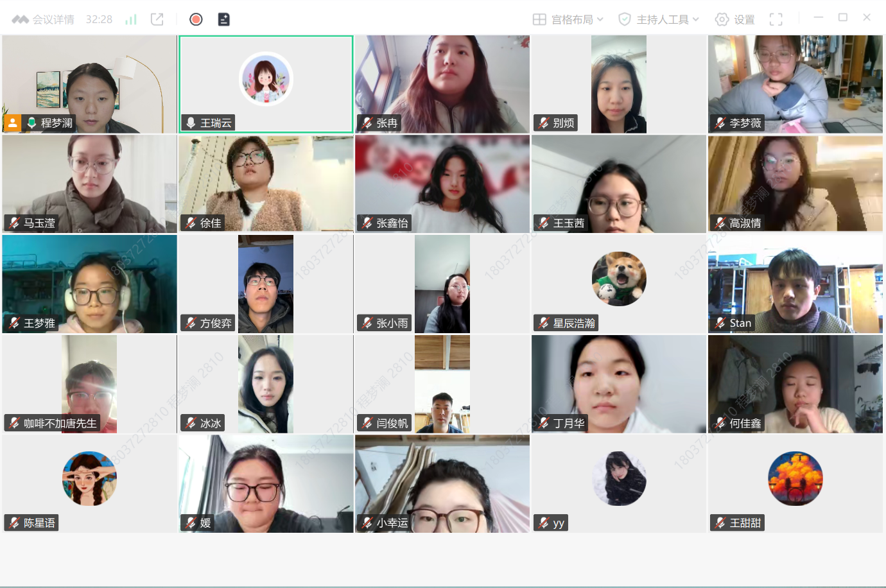
Task: Click the 丁月华 name label
Action: 569,423
